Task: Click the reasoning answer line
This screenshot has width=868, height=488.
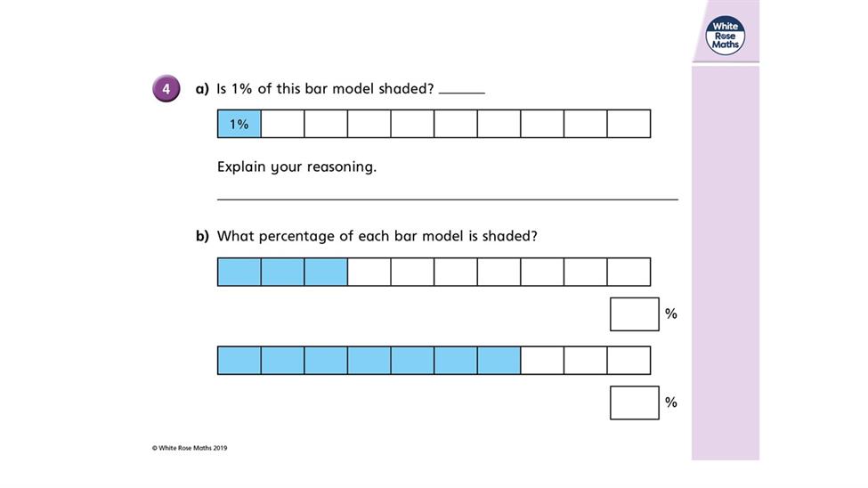Action: [x=447, y=199]
